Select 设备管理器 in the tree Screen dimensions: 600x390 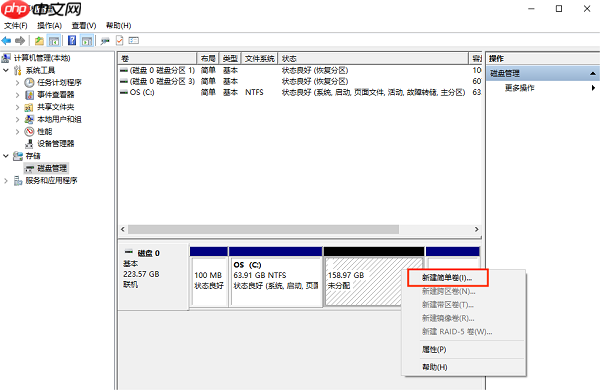55,144
